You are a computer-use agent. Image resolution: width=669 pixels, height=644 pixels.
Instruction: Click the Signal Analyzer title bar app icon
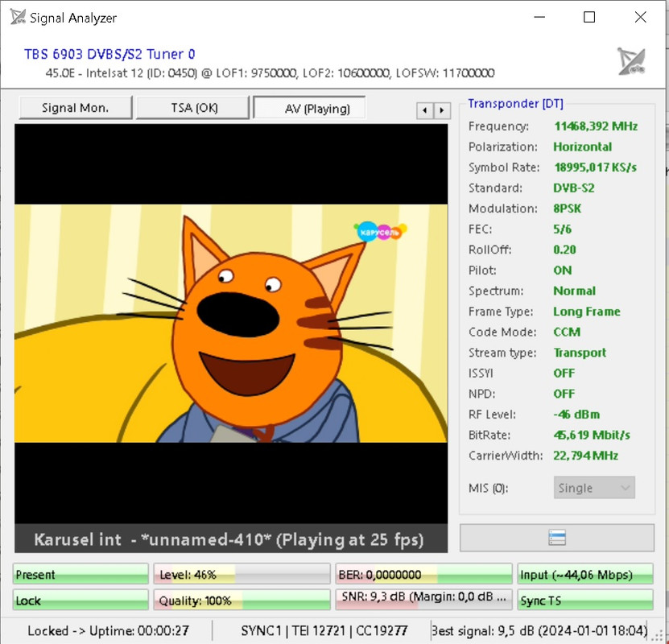click(x=18, y=17)
